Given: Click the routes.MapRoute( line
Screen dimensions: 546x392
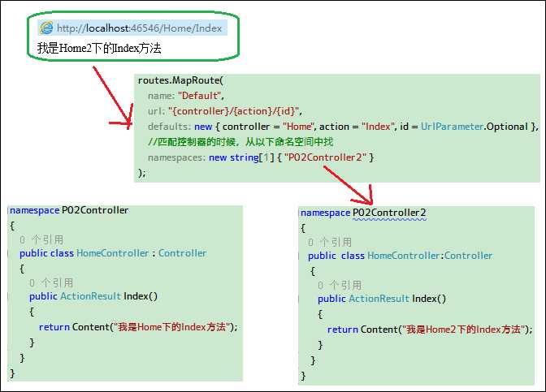Looking at the screenshot, I should 180,80.
